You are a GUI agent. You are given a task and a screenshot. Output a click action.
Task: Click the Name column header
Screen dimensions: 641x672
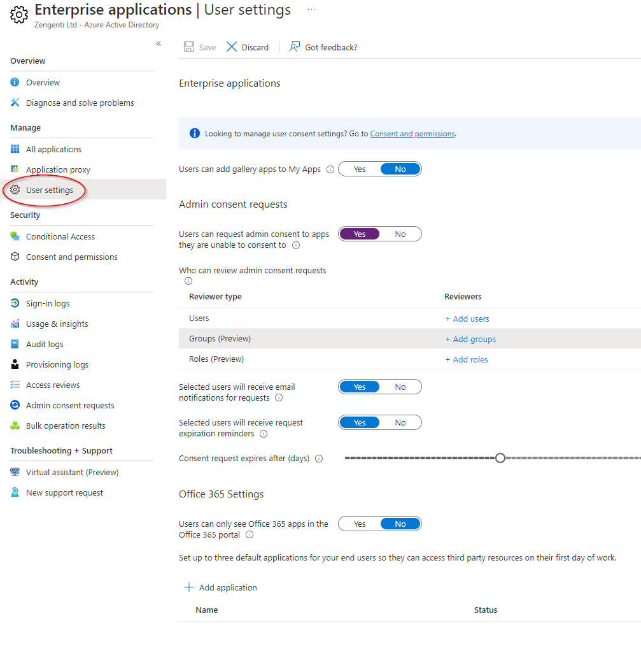point(207,610)
